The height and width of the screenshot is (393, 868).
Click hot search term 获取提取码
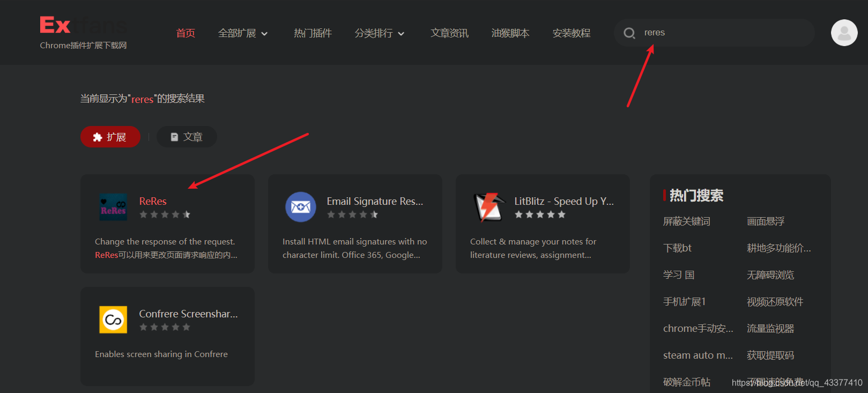(x=770, y=355)
